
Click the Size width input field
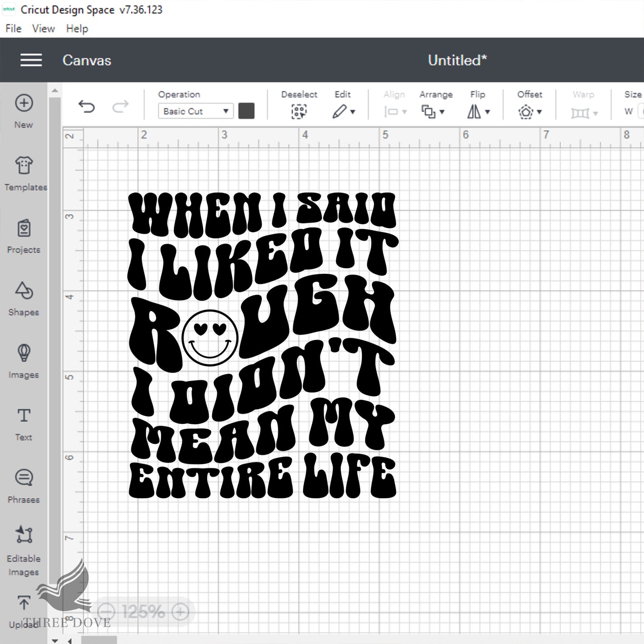(x=641, y=111)
